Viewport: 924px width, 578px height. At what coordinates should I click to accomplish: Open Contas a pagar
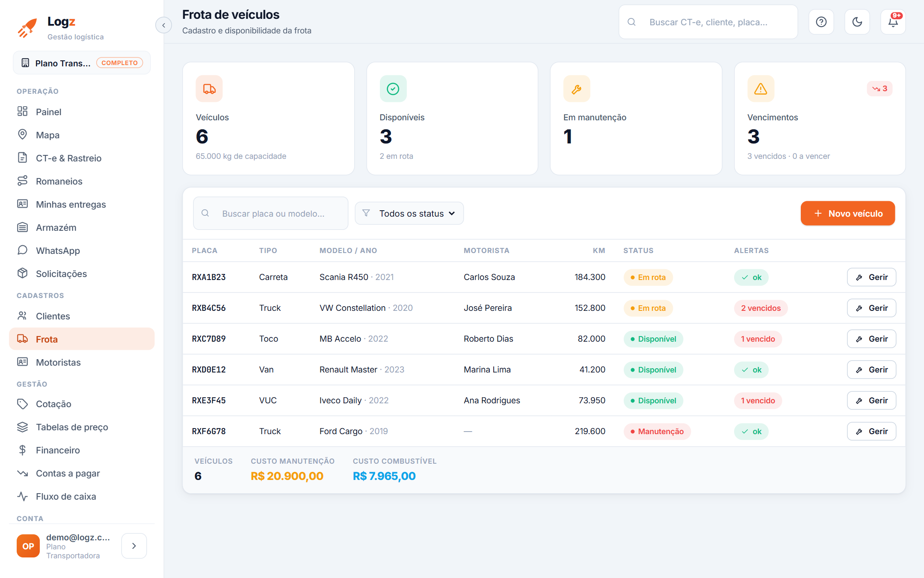click(x=82, y=473)
